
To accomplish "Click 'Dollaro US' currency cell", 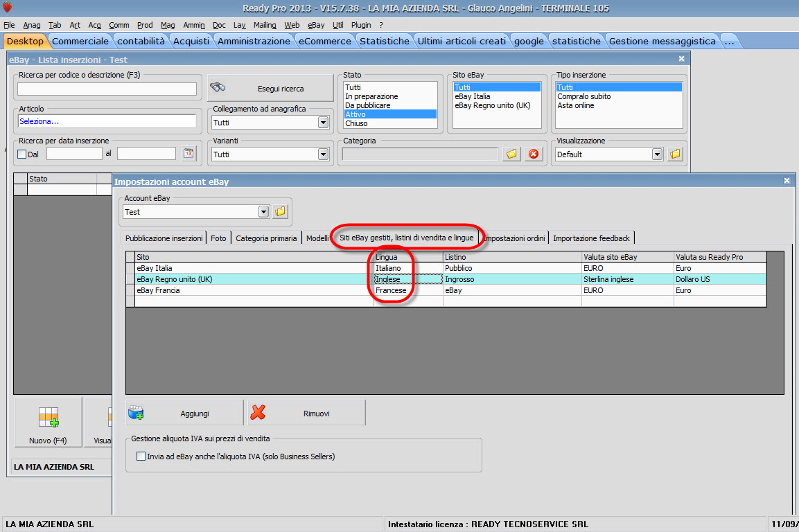I will [719, 279].
